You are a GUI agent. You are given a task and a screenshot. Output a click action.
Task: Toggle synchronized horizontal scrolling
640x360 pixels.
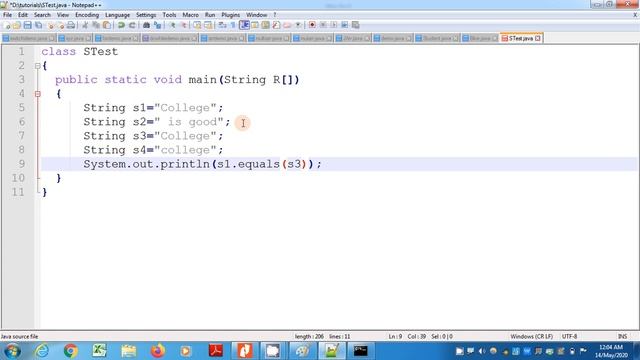[208, 25]
